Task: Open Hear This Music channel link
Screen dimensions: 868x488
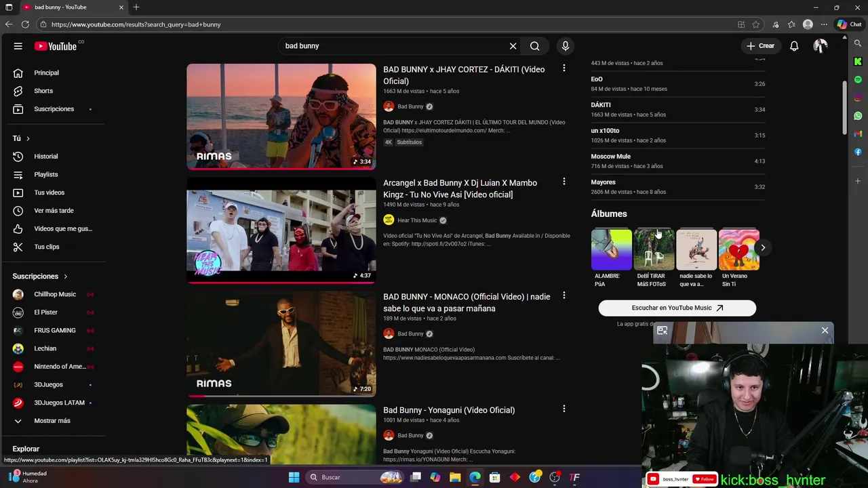Action: [417, 220]
